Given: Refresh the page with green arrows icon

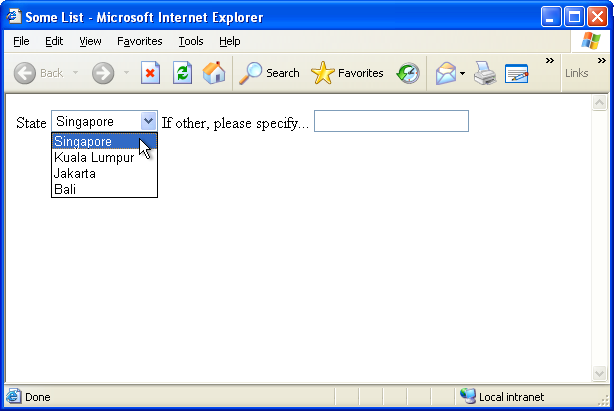Looking at the screenshot, I should click(x=182, y=73).
